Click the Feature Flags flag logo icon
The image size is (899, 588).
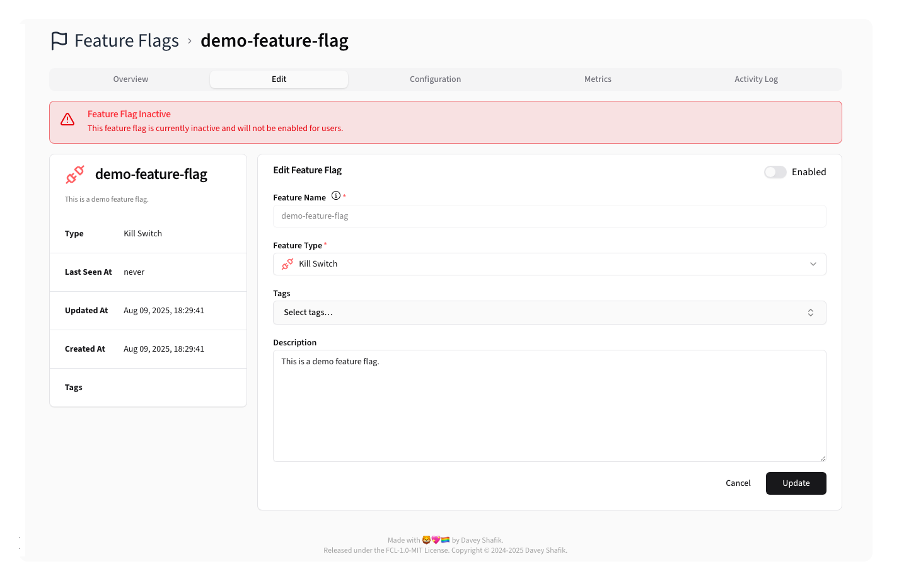click(x=58, y=40)
